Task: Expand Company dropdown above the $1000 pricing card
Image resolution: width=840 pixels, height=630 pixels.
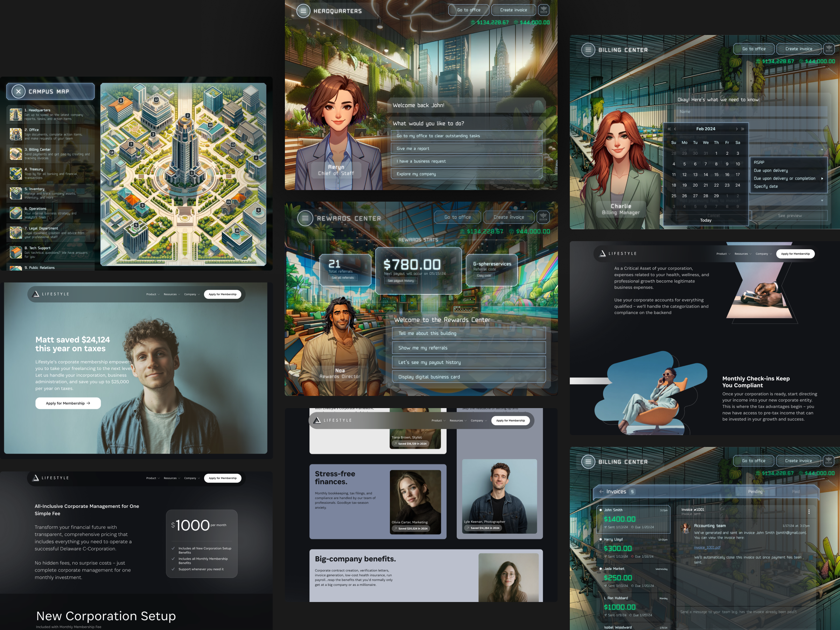Action: [192, 478]
